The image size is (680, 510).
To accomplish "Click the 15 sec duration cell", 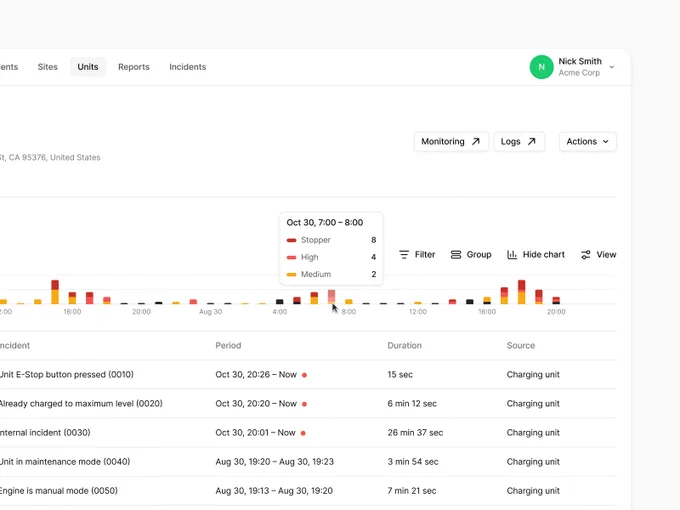I will click(x=400, y=374).
